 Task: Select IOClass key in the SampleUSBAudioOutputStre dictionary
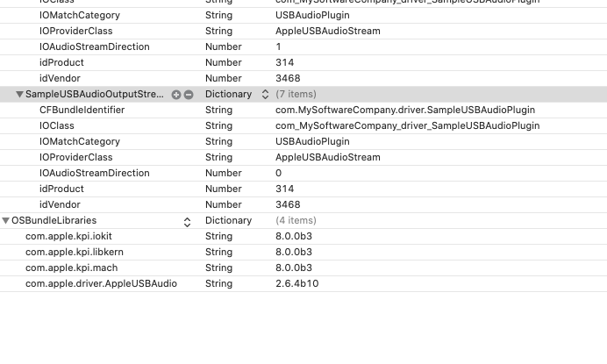56,125
